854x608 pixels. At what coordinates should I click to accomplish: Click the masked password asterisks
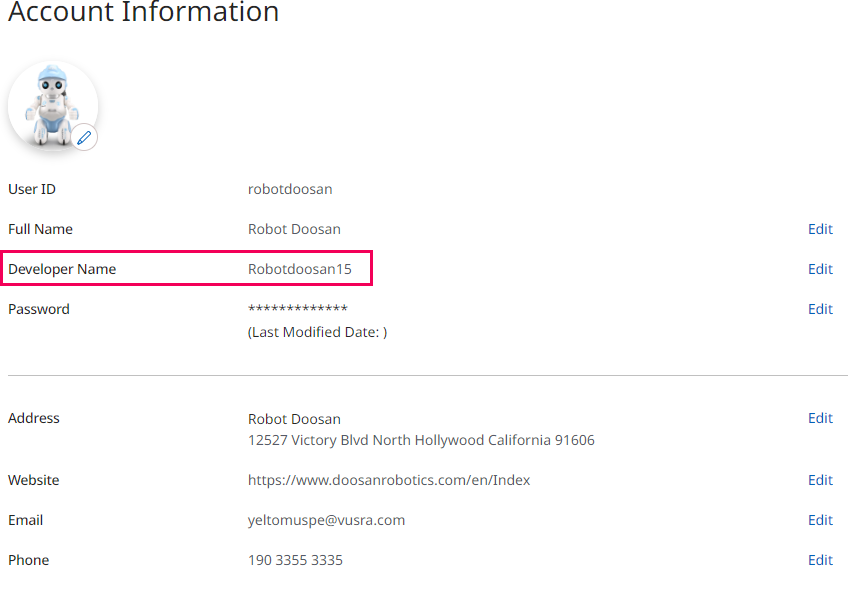coord(298,309)
